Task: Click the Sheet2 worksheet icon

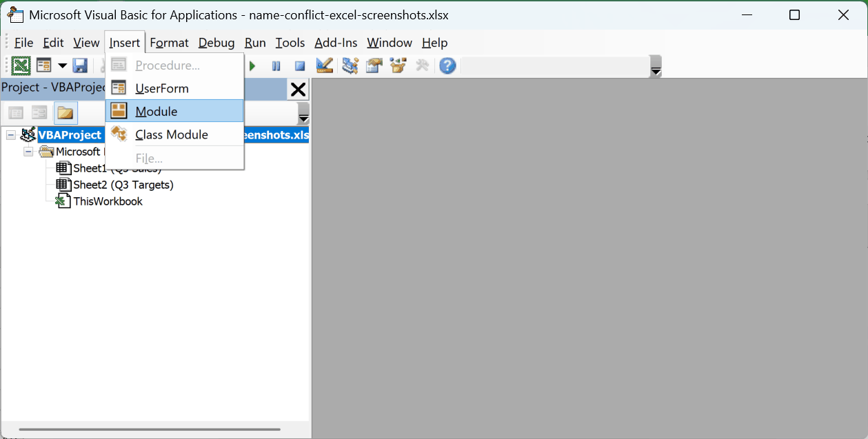Action: pos(63,185)
